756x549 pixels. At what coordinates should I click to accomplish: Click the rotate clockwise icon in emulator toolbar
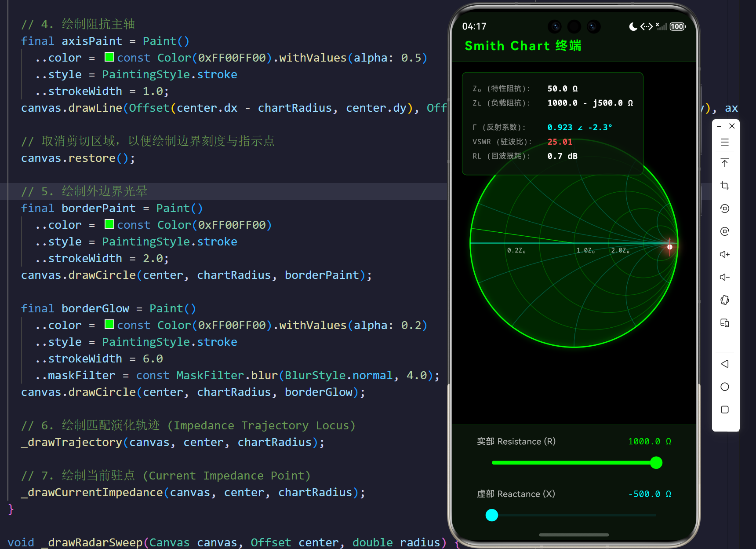tap(725, 231)
